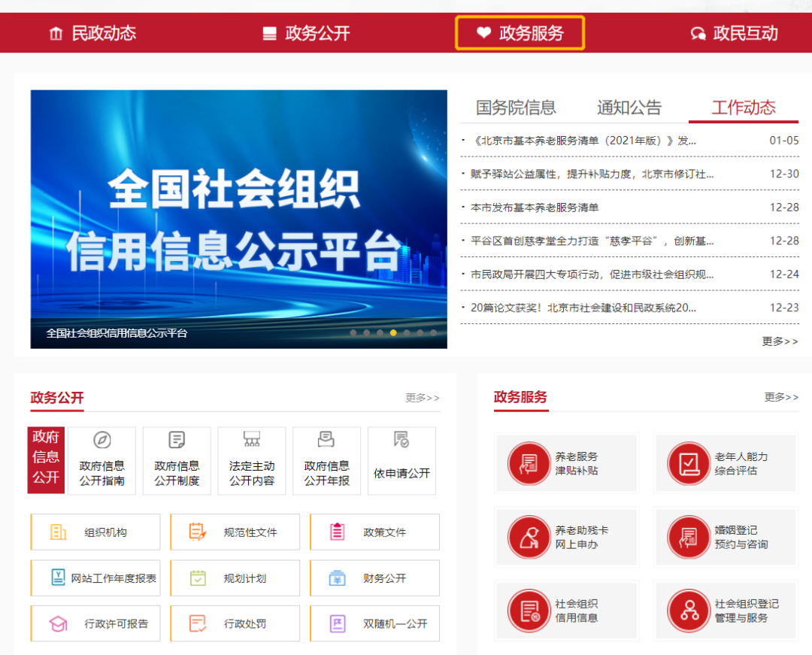Screen dimensions: 812x655
Task: Open 政府信息公开指南 compass icon
Action: pos(102,441)
